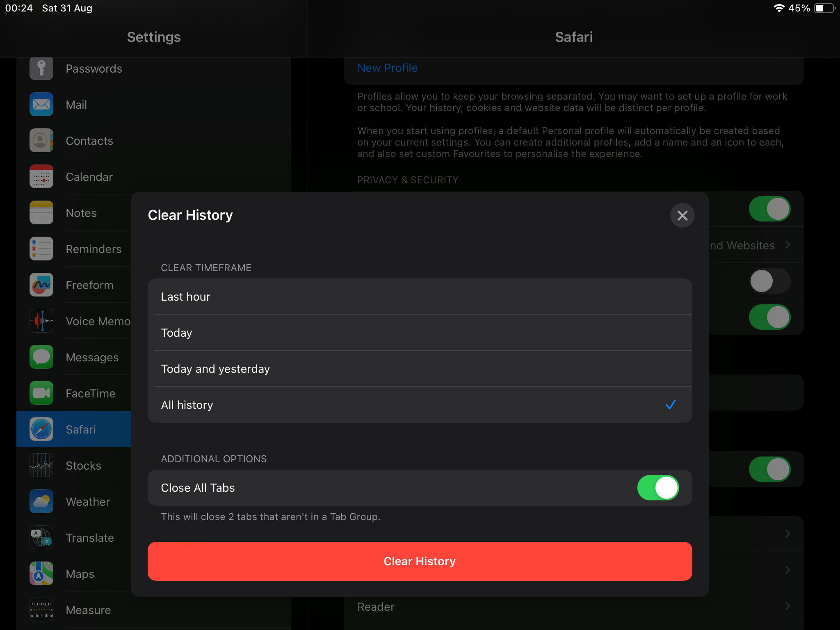Open the Maps icon
The width and height of the screenshot is (840, 630).
[x=41, y=573]
